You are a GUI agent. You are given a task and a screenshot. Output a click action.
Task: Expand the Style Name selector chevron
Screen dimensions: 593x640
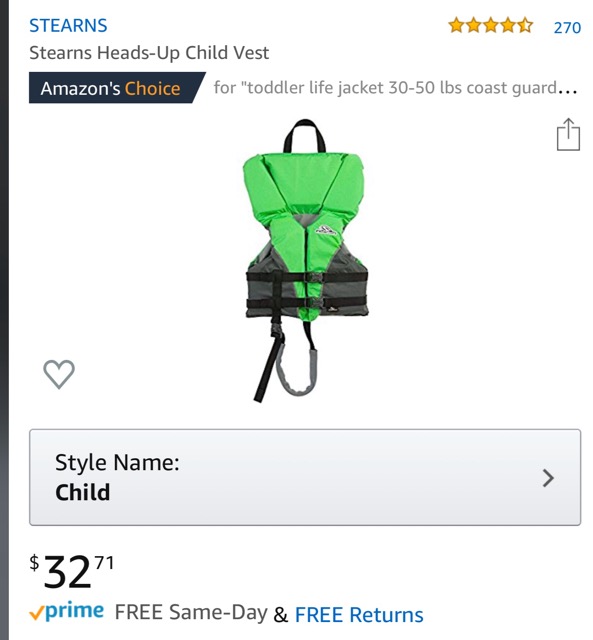click(x=548, y=478)
